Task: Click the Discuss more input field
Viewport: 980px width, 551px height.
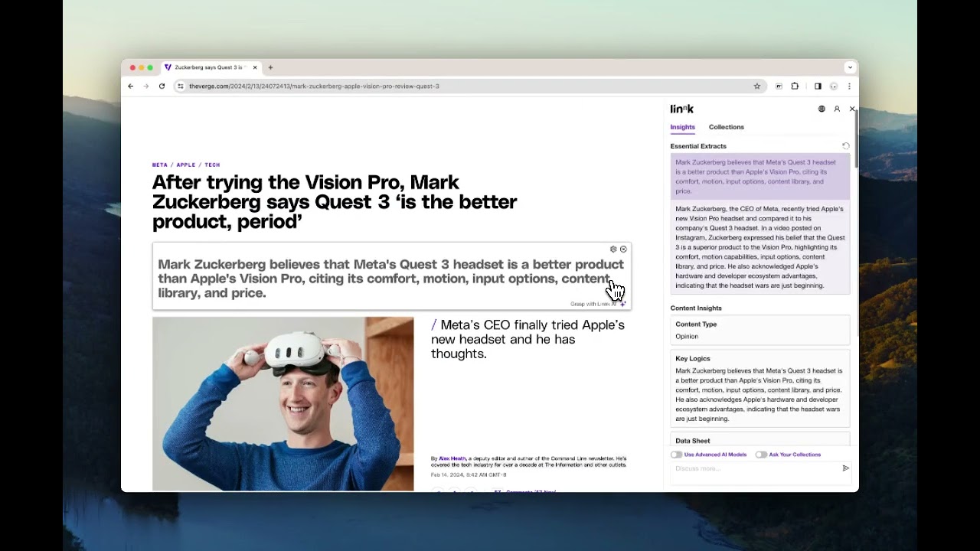Action: coord(754,468)
